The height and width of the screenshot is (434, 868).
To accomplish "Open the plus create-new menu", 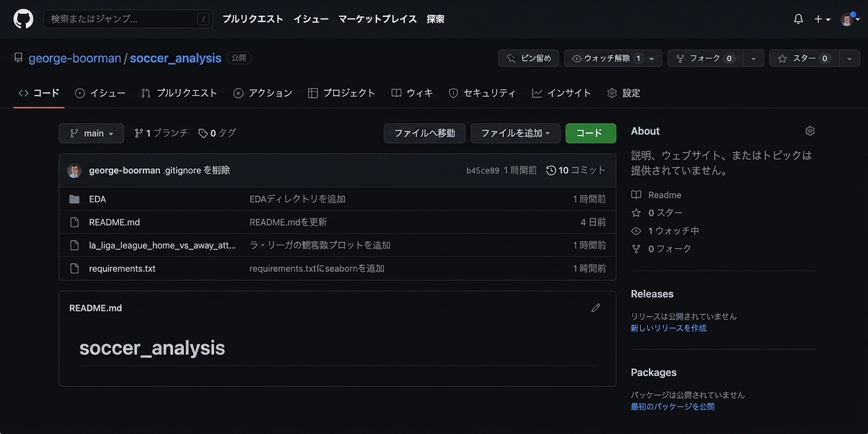I will [822, 19].
